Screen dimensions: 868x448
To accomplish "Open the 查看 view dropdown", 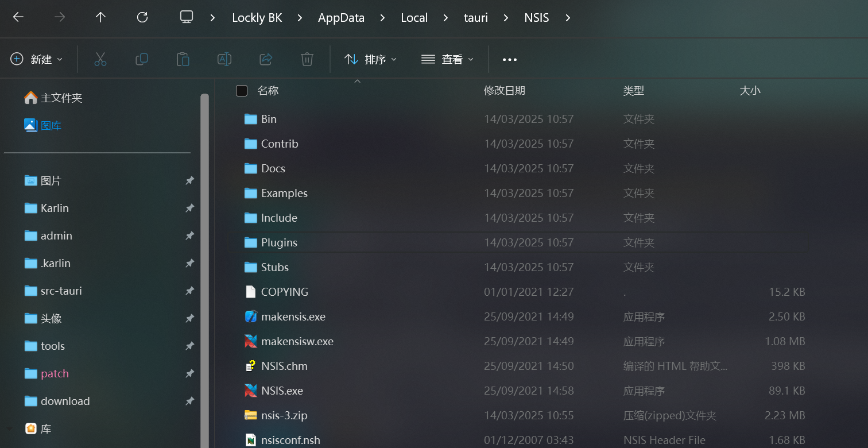I will coord(447,59).
